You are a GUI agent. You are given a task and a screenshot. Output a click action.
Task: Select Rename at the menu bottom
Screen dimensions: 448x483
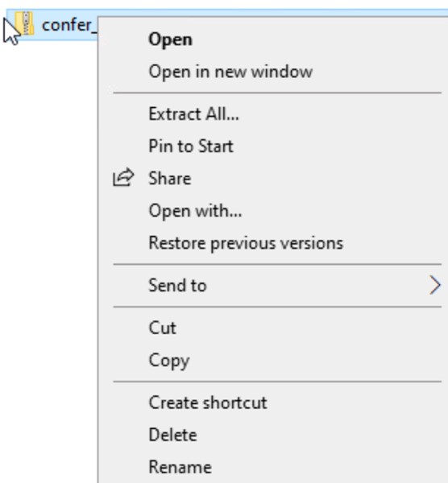pyautogui.click(x=180, y=467)
